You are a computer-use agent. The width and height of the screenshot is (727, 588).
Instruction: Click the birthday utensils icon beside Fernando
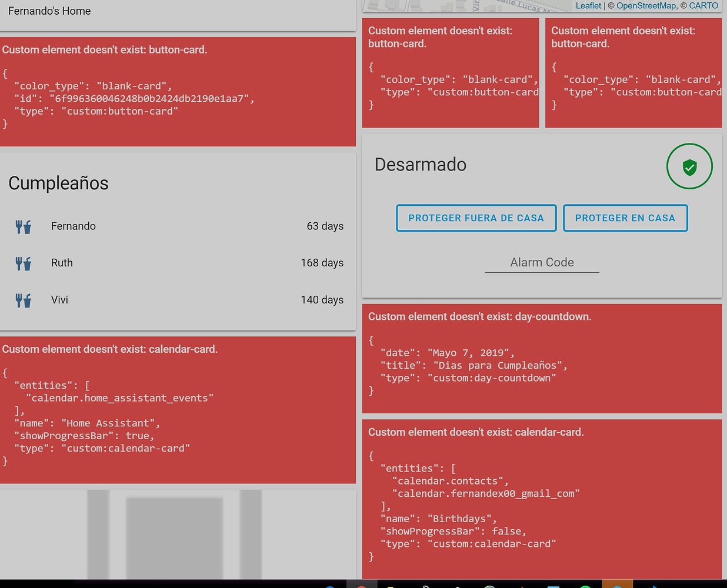(x=23, y=226)
